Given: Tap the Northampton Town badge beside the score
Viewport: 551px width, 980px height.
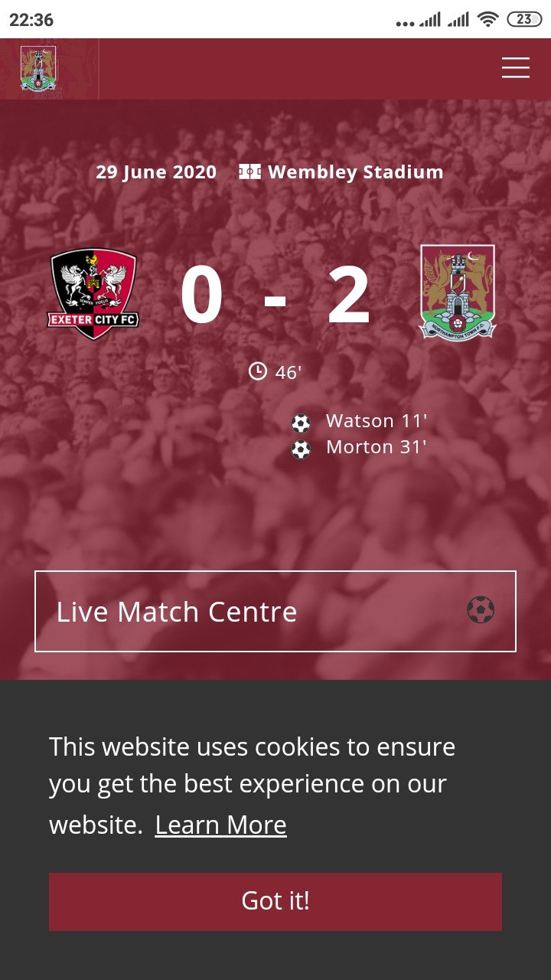Looking at the screenshot, I should pos(458,292).
